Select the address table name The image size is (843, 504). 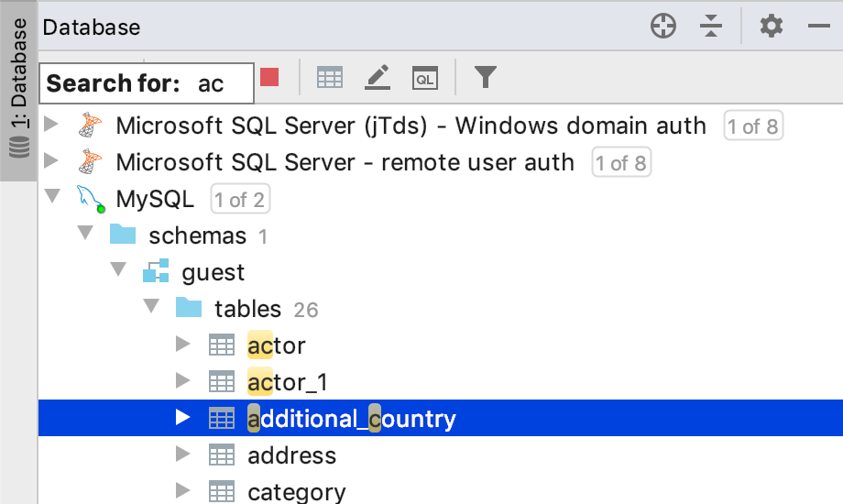coord(292,455)
